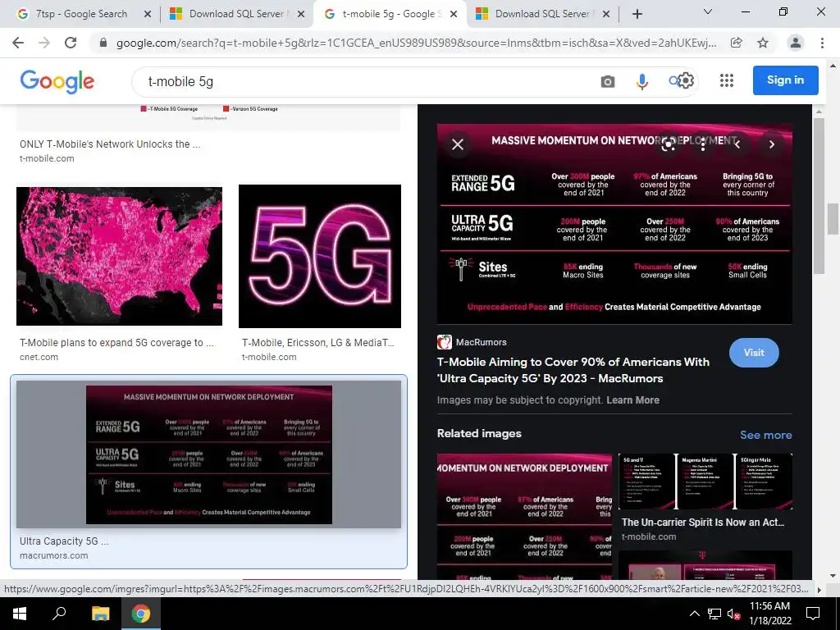Go back to the previous page
840x630 pixels.
point(18,43)
